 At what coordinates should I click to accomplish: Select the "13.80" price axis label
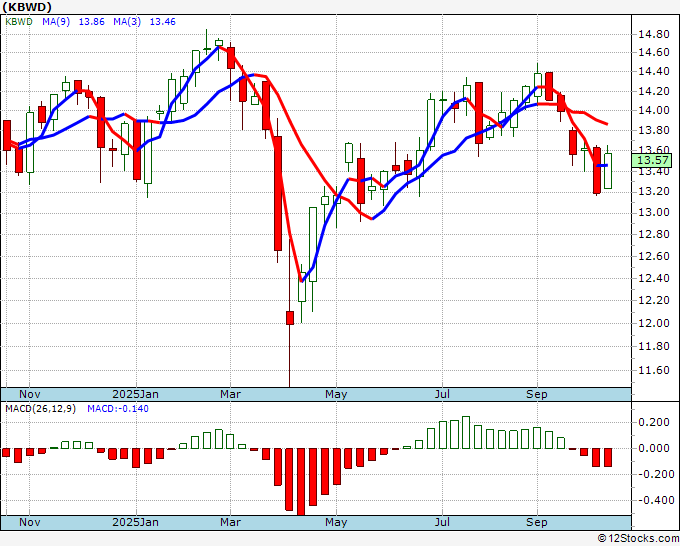pos(654,130)
